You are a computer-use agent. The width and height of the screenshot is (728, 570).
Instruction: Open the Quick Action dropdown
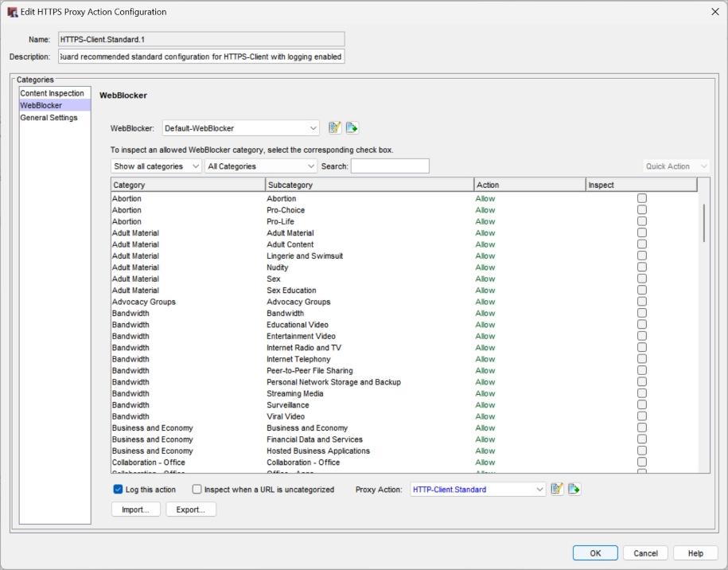[x=675, y=166]
